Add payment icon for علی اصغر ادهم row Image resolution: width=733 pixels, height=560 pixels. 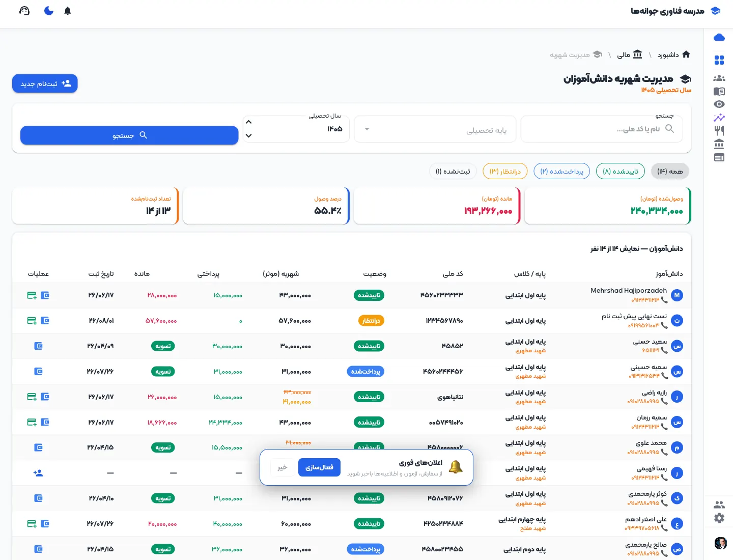click(32, 524)
